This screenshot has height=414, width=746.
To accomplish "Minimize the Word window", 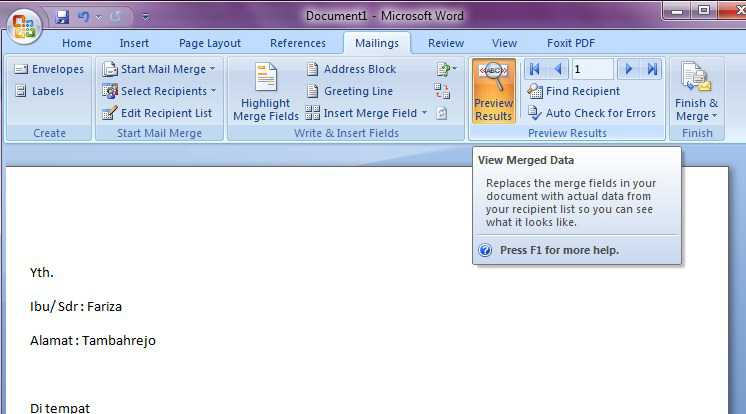I will coord(677,11).
